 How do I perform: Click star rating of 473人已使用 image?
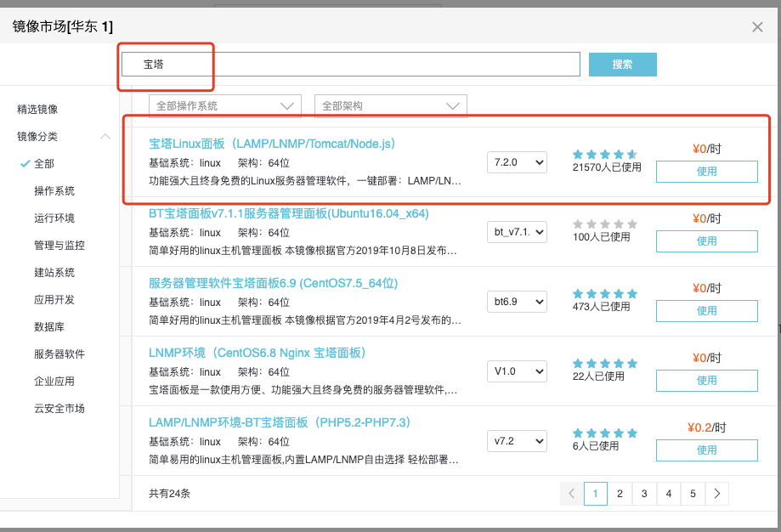tap(605, 294)
